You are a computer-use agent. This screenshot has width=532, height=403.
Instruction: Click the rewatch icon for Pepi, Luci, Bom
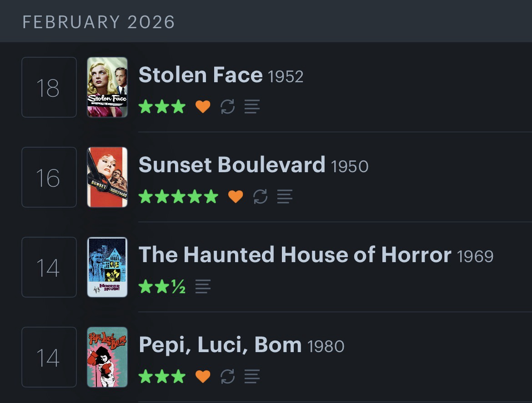click(227, 377)
